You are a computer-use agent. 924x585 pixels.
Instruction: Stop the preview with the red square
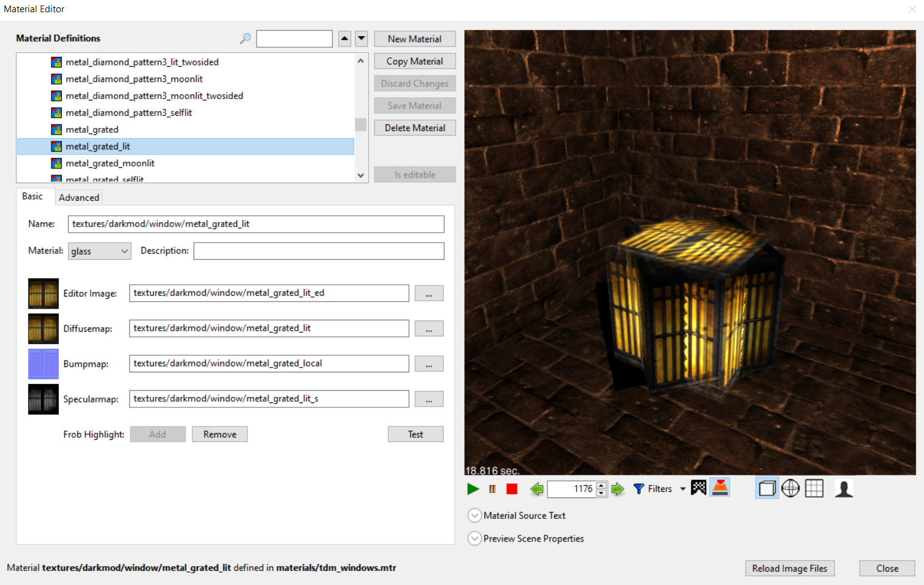click(x=512, y=489)
